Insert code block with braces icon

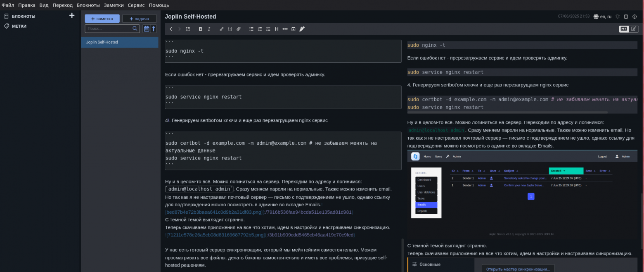click(x=230, y=29)
